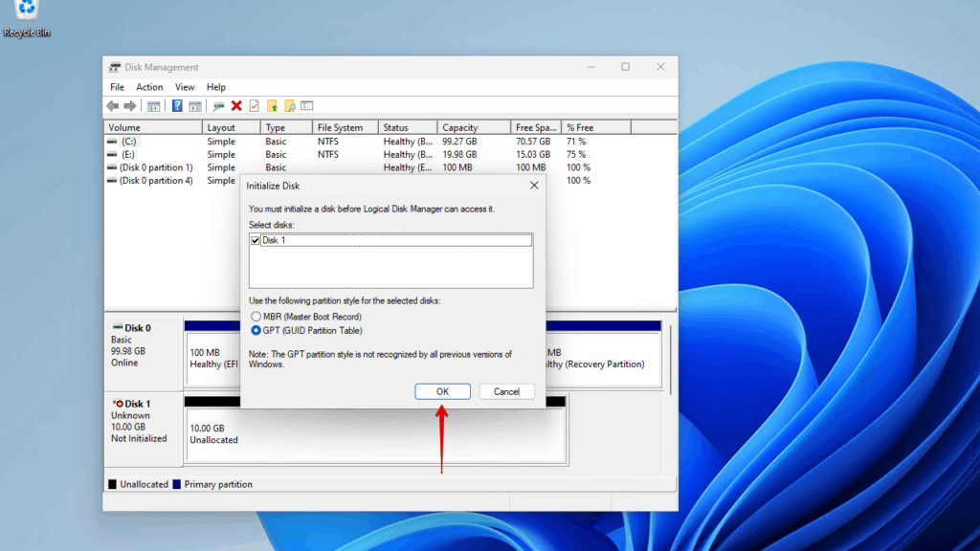Click the folder-with-up-arrow toolbar icon
Screen dimensions: 980x551
coord(273,105)
